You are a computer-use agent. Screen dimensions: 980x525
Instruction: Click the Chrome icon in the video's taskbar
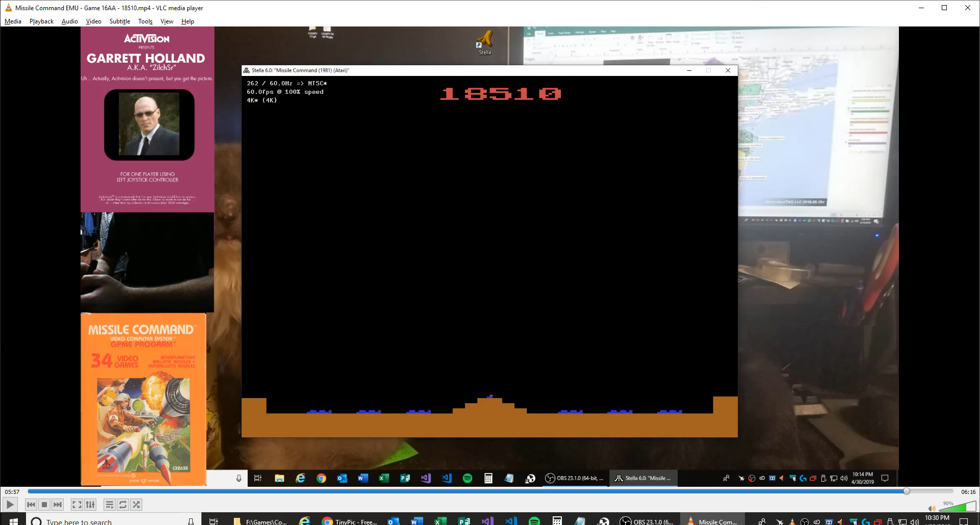(x=321, y=478)
